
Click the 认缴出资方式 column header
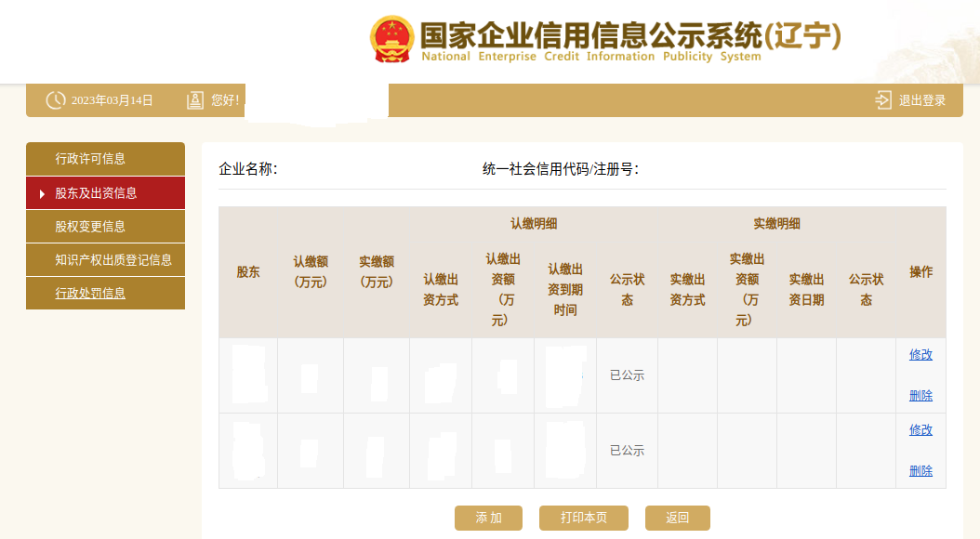441,290
